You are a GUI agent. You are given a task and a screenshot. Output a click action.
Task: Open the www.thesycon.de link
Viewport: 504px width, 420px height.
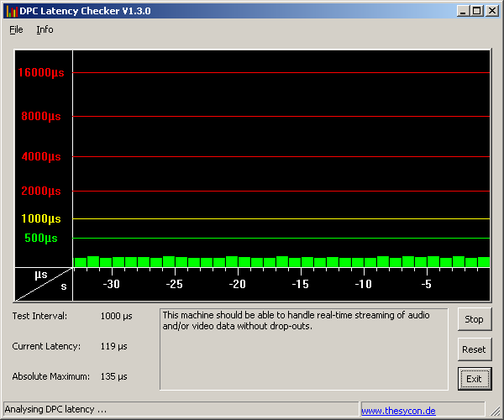398,411
